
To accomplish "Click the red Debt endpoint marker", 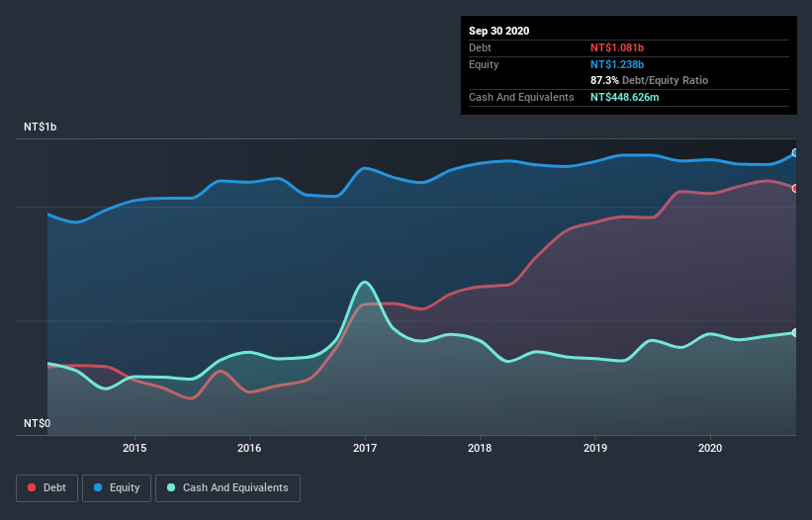I will (x=795, y=189).
